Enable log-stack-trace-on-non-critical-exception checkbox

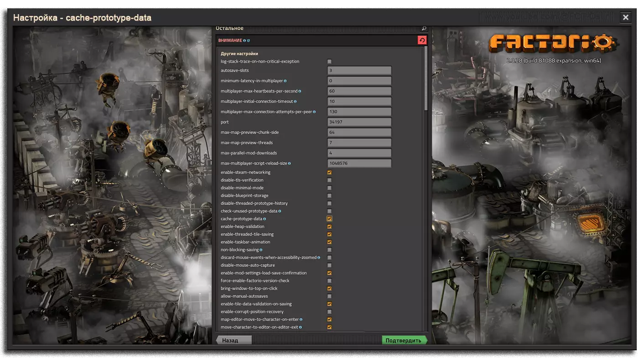click(329, 61)
